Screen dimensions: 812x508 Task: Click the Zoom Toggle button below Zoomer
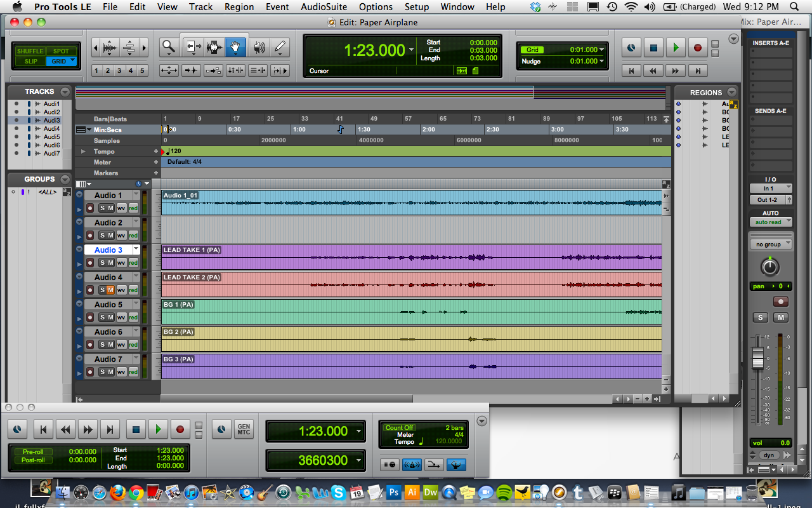coord(169,70)
